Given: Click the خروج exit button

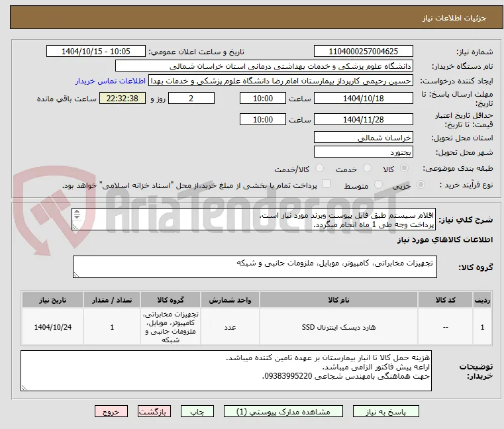Looking at the screenshot, I should tap(111, 412).
